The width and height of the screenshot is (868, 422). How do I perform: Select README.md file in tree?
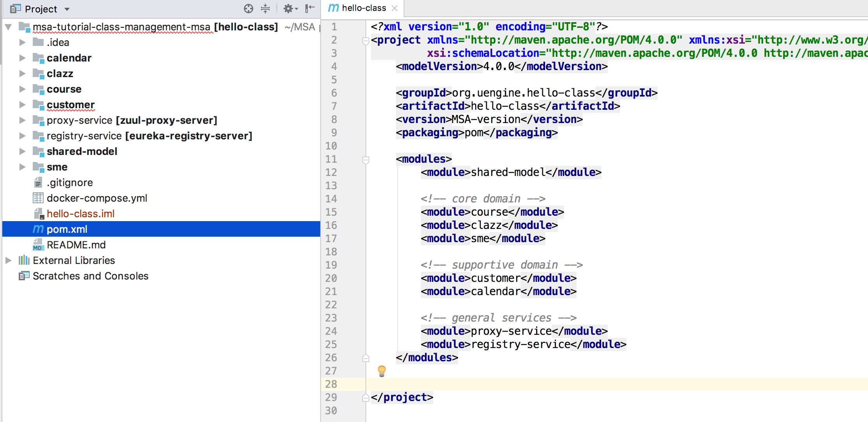[76, 245]
